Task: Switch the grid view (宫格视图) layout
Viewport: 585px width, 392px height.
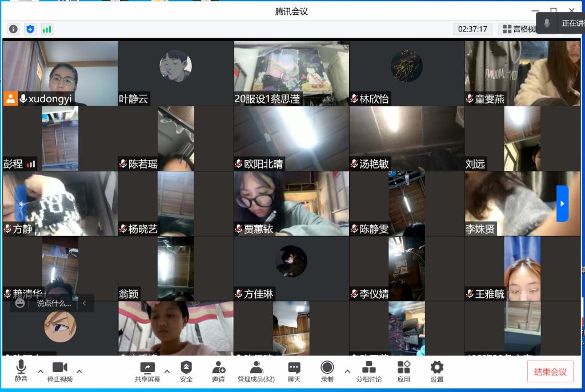Action: tap(518, 29)
